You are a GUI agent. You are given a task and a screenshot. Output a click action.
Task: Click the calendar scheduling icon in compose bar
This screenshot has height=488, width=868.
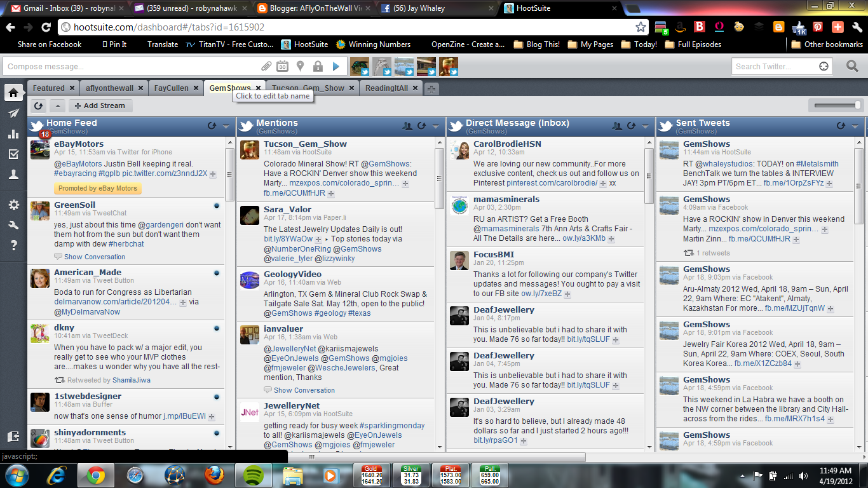point(283,66)
